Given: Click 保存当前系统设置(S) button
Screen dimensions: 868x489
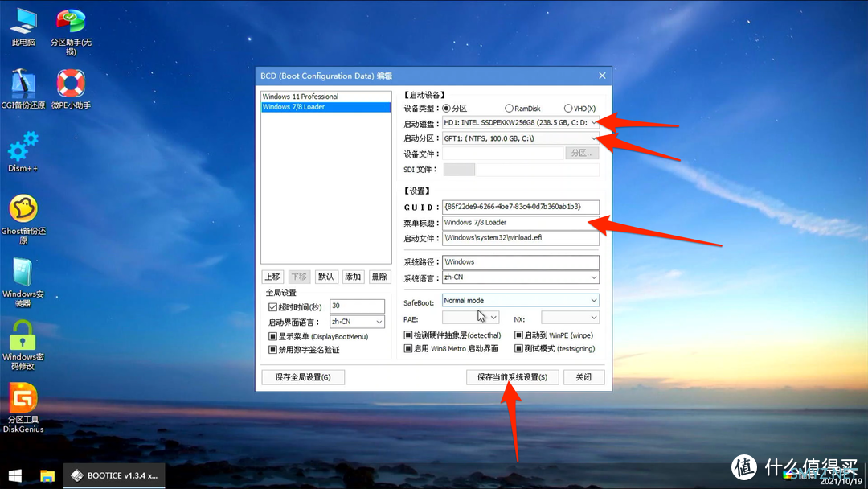Looking at the screenshot, I should coord(512,377).
